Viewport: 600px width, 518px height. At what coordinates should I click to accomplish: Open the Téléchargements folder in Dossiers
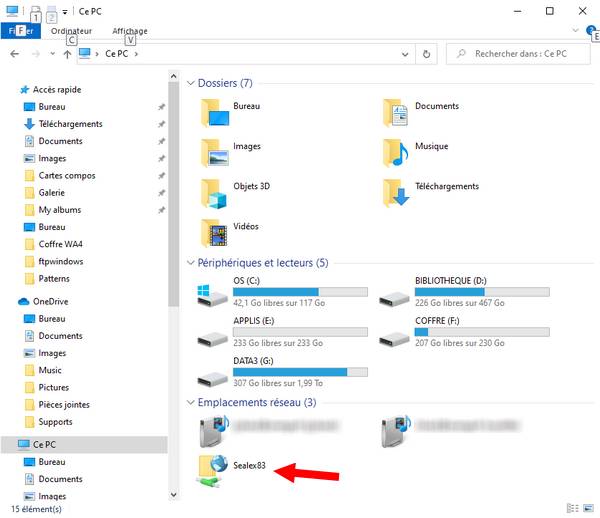pos(431,193)
